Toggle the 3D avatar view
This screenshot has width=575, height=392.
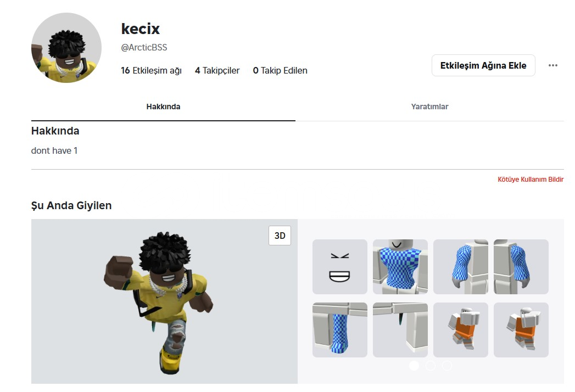pyautogui.click(x=280, y=236)
